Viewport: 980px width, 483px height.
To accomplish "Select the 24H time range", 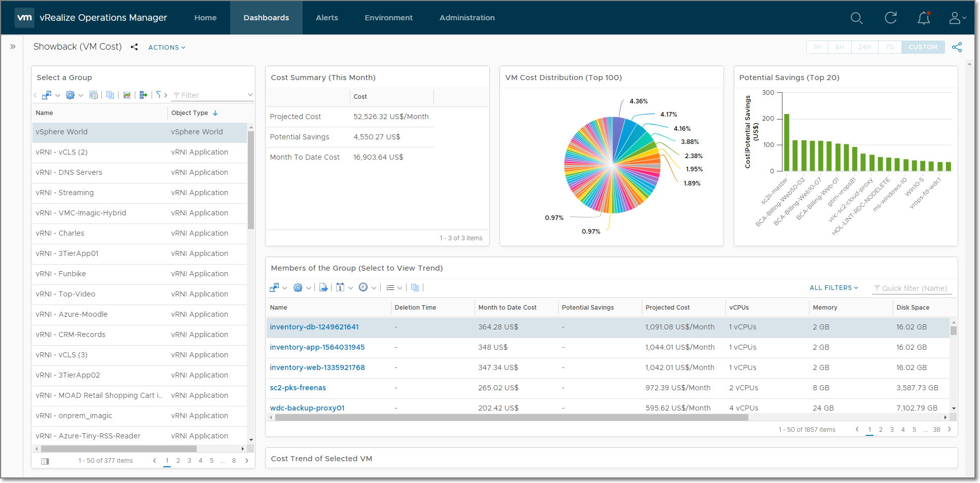I will pyautogui.click(x=864, y=47).
